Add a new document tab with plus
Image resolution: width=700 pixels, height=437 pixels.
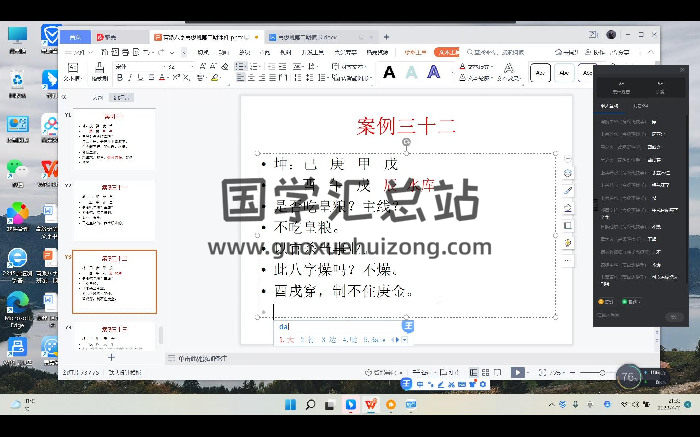coord(387,37)
